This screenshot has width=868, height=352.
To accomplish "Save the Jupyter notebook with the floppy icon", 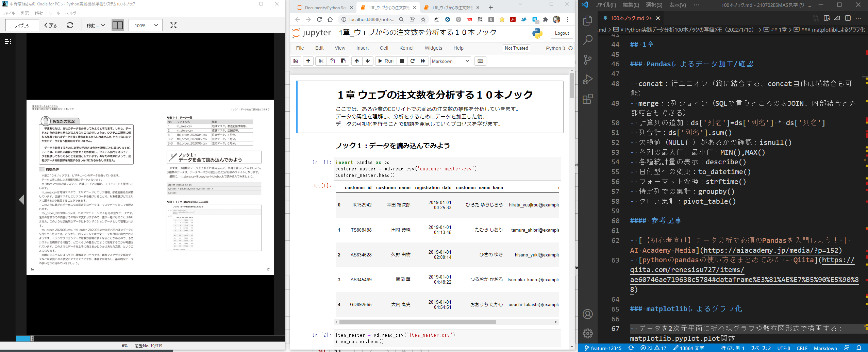I will 296,61.
